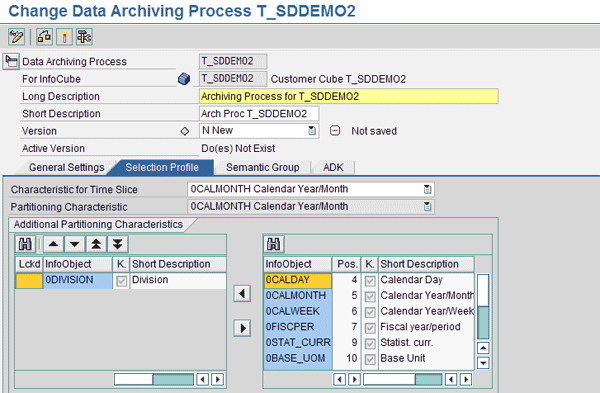Move selected row to top
The width and height of the screenshot is (600, 393).
(96, 244)
